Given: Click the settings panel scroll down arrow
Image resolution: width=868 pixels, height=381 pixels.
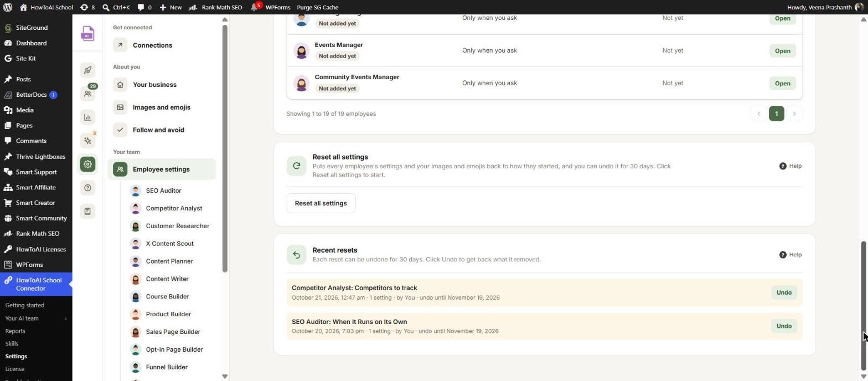Looking at the screenshot, I should [225, 377].
